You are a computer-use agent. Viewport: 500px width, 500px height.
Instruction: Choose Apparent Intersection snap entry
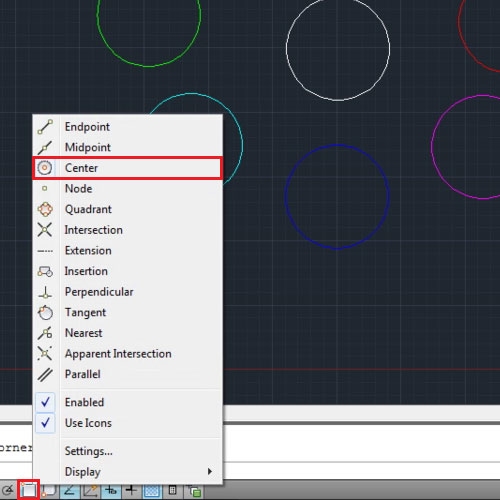pyautogui.click(x=127, y=354)
